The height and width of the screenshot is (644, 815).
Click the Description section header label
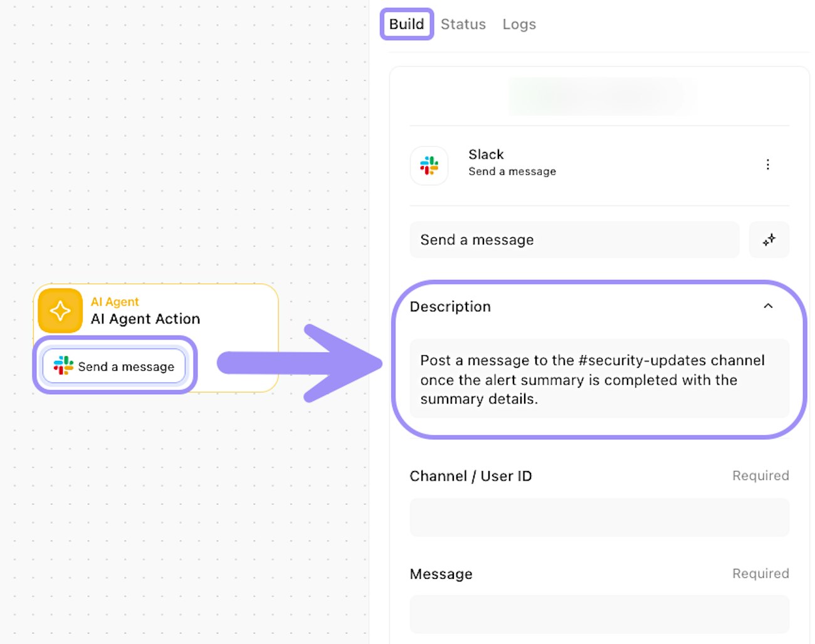click(x=450, y=307)
